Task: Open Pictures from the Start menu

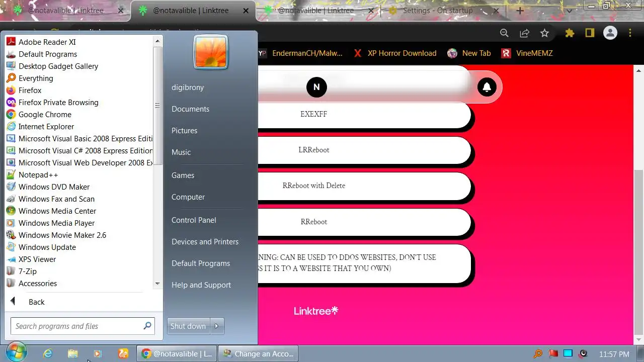Action: coord(184,131)
